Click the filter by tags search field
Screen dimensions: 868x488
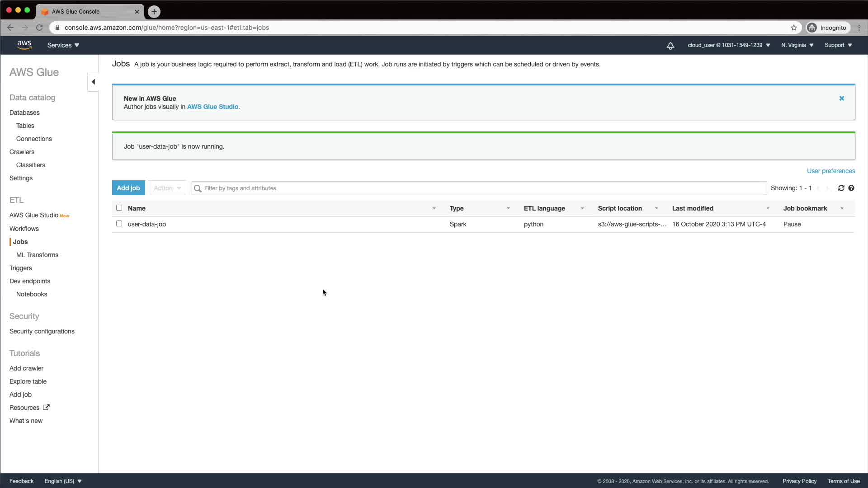(x=479, y=188)
